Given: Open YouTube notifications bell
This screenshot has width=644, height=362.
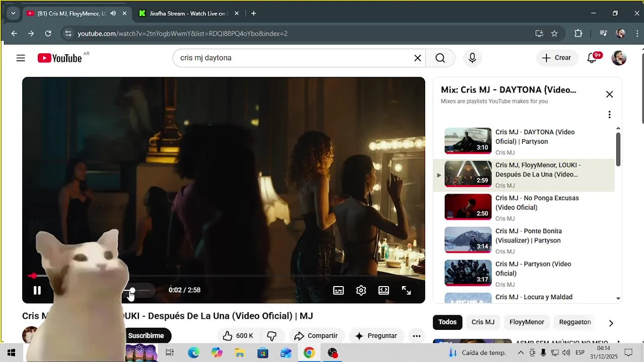Looking at the screenshot, I should (x=592, y=58).
